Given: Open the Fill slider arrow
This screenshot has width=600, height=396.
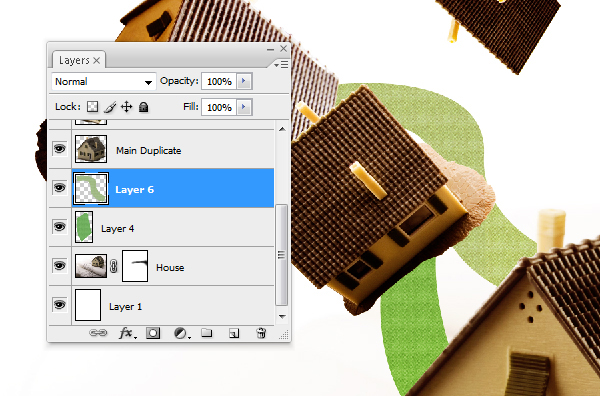Looking at the screenshot, I should (244, 107).
